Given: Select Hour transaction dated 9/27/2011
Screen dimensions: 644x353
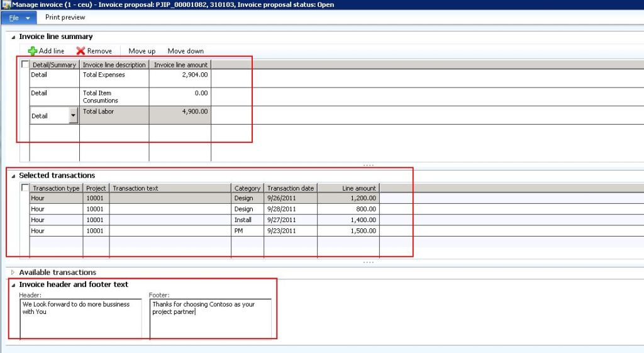Looking at the screenshot, I should tap(56, 220).
